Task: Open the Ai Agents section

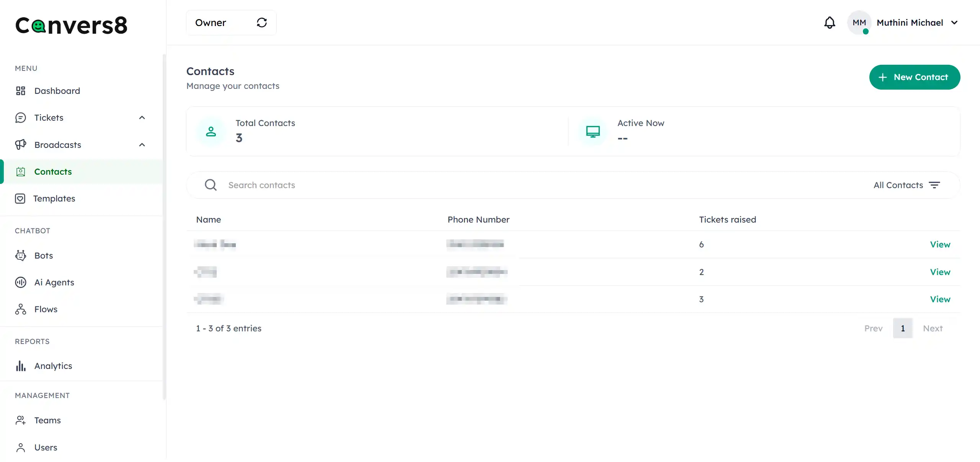Action: point(54,282)
